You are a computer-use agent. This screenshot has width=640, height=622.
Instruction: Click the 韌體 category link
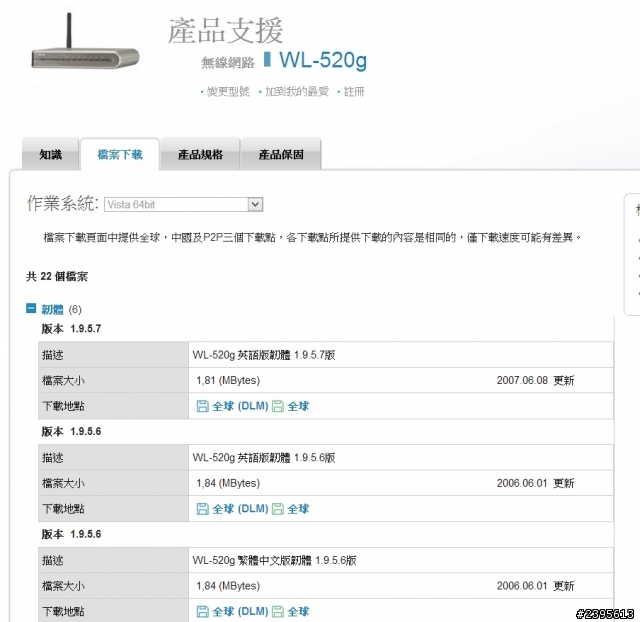click(x=52, y=309)
